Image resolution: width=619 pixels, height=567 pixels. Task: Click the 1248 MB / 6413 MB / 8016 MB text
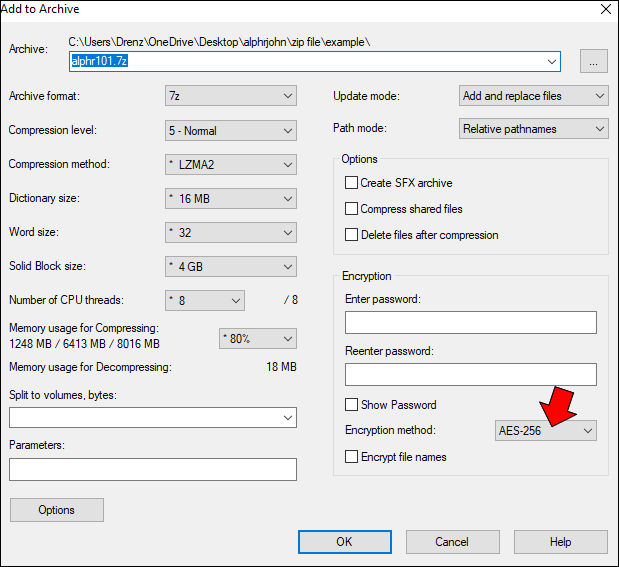[84, 344]
